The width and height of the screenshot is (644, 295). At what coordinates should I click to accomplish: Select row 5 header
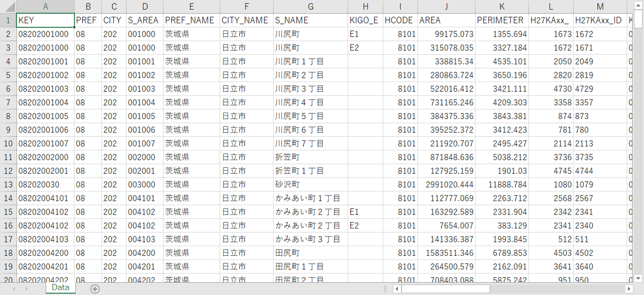pos(8,75)
